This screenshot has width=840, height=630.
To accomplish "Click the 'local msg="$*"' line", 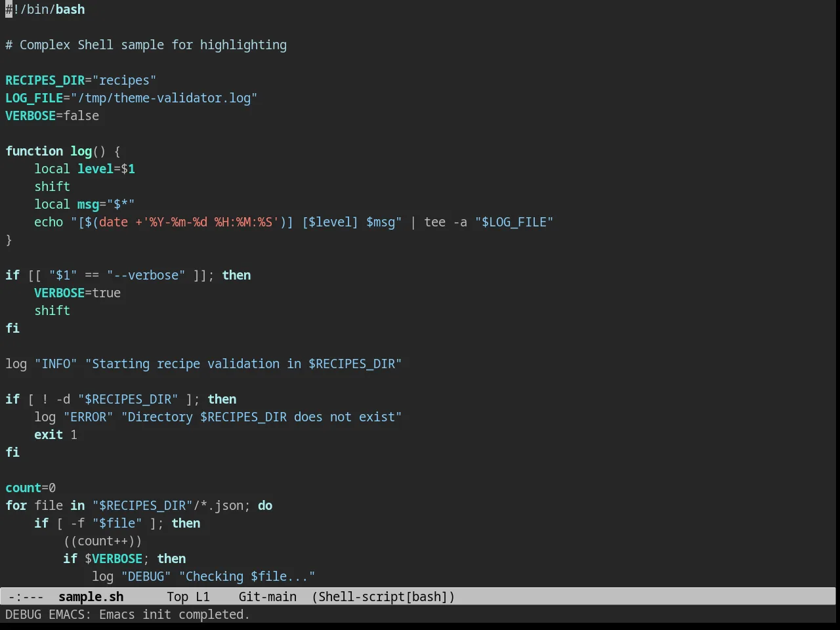I will coord(85,204).
